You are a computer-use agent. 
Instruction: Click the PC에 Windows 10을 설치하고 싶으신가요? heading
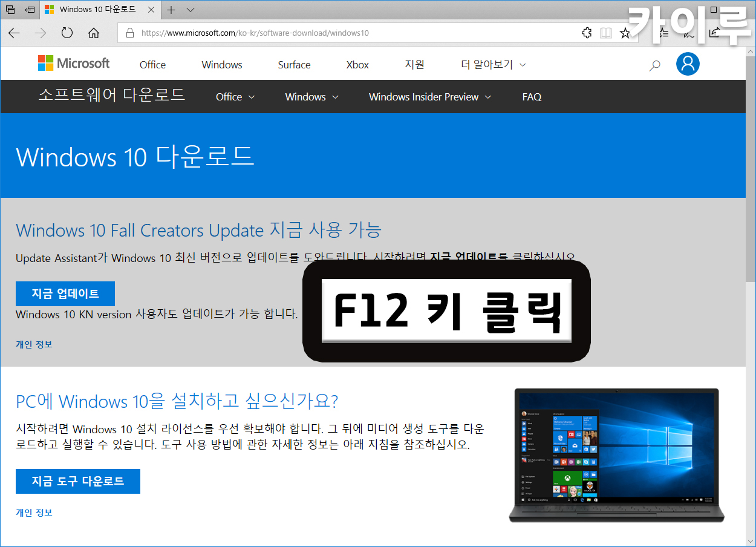(177, 401)
